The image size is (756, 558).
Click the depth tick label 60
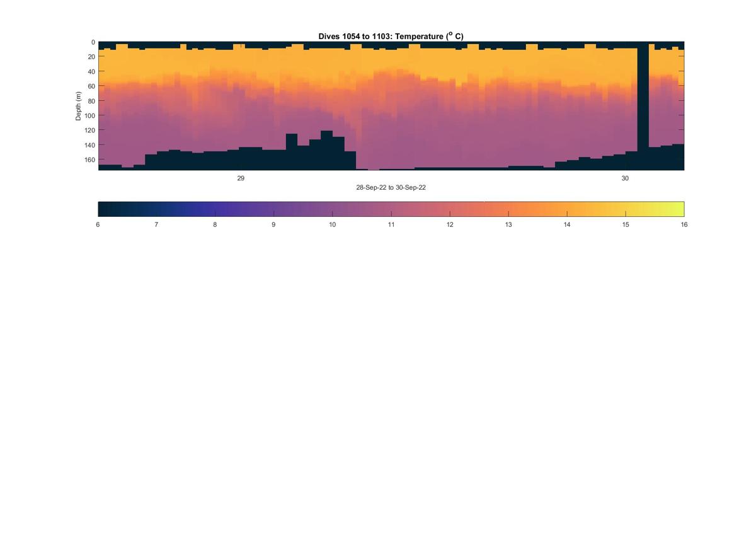(x=91, y=86)
